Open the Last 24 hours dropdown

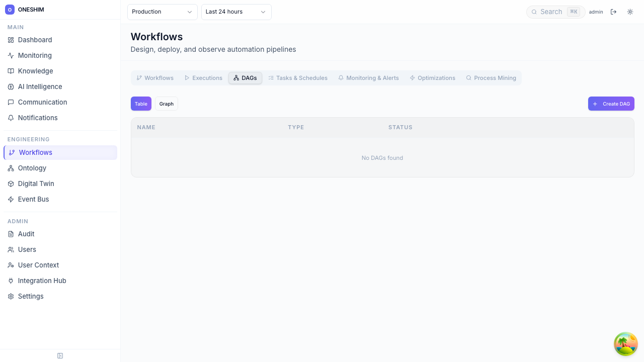236,12
